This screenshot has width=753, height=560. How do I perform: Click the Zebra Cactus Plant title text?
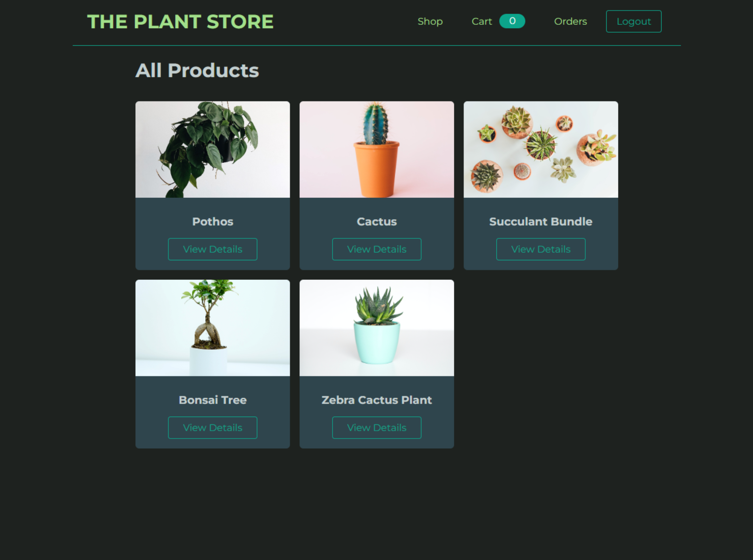tap(376, 400)
